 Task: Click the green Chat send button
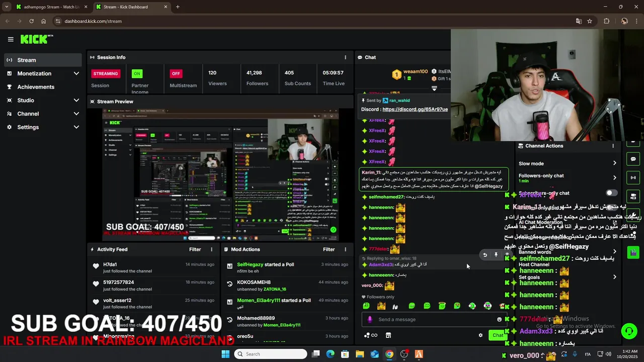point(498,335)
